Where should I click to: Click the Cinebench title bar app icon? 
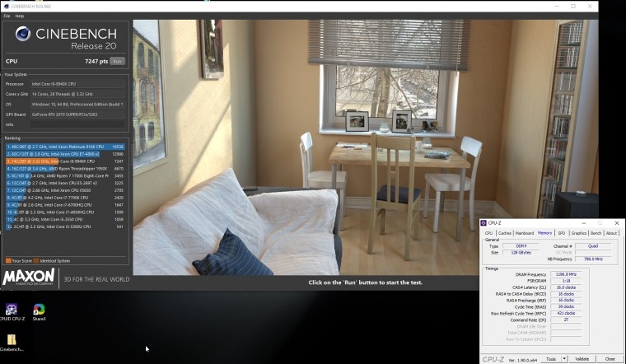pyautogui.click(x=6, y=7)
